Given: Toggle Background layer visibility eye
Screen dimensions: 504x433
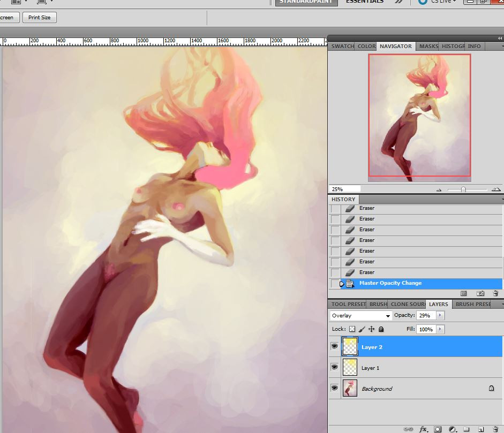Looking at the screenshot, I should (335, 388).
